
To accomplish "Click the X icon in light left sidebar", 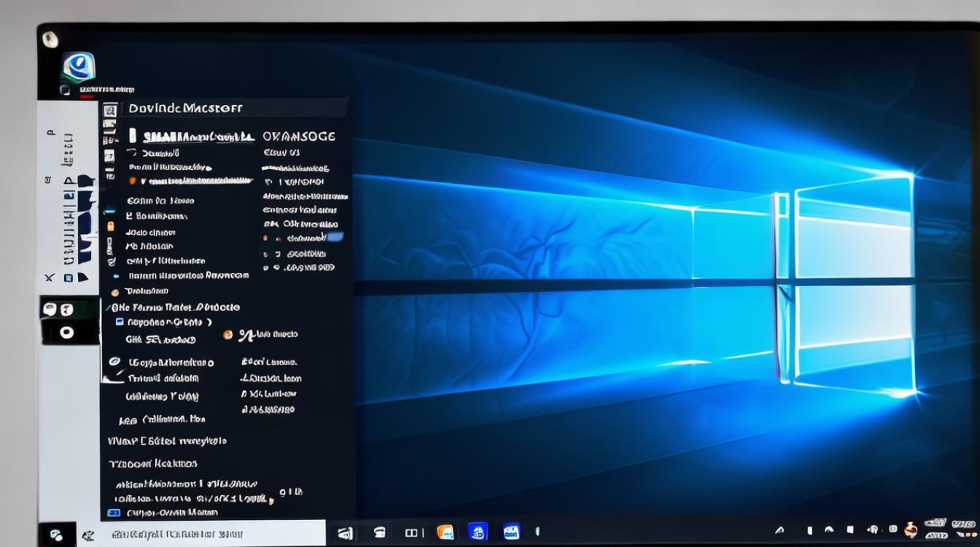I will 50,278.
